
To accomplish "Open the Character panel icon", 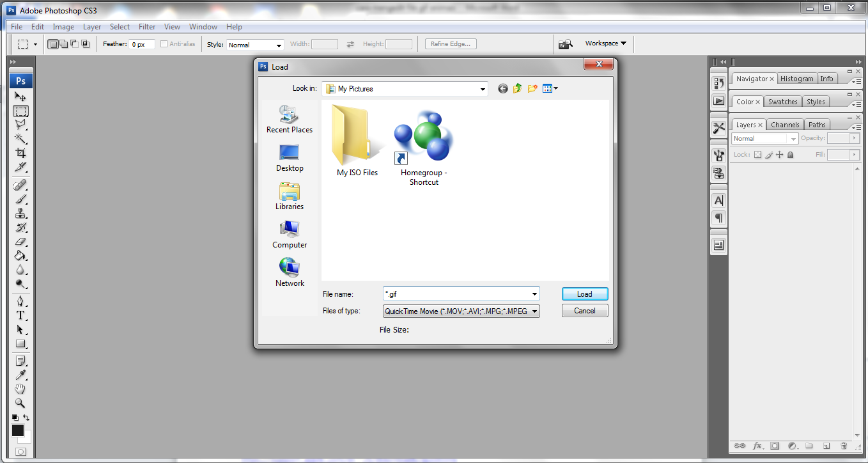I will (x=718, y=201).
